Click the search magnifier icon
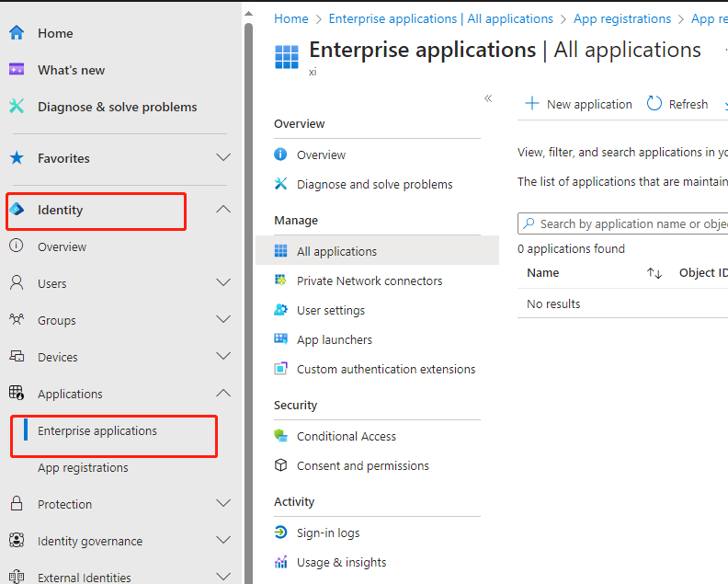This screenshot has height=584, width=728. tap(529, 223)
